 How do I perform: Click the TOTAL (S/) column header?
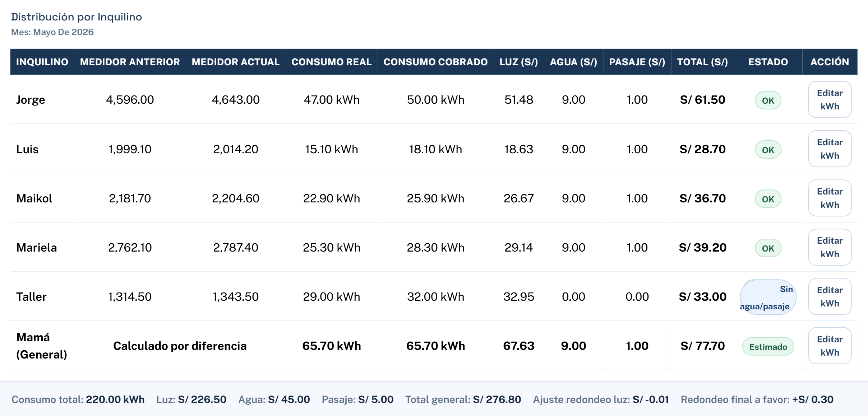pos(702,62)
